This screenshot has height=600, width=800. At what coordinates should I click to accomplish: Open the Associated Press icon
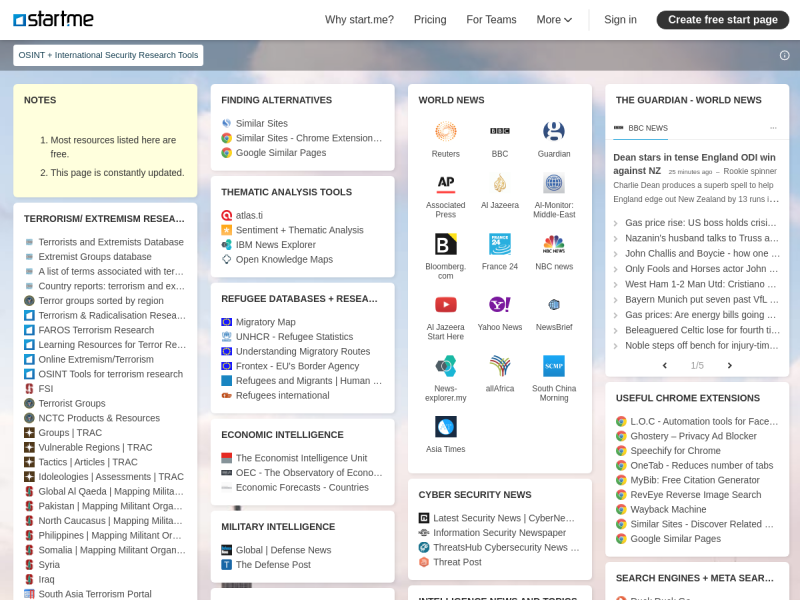coord(445,183)
